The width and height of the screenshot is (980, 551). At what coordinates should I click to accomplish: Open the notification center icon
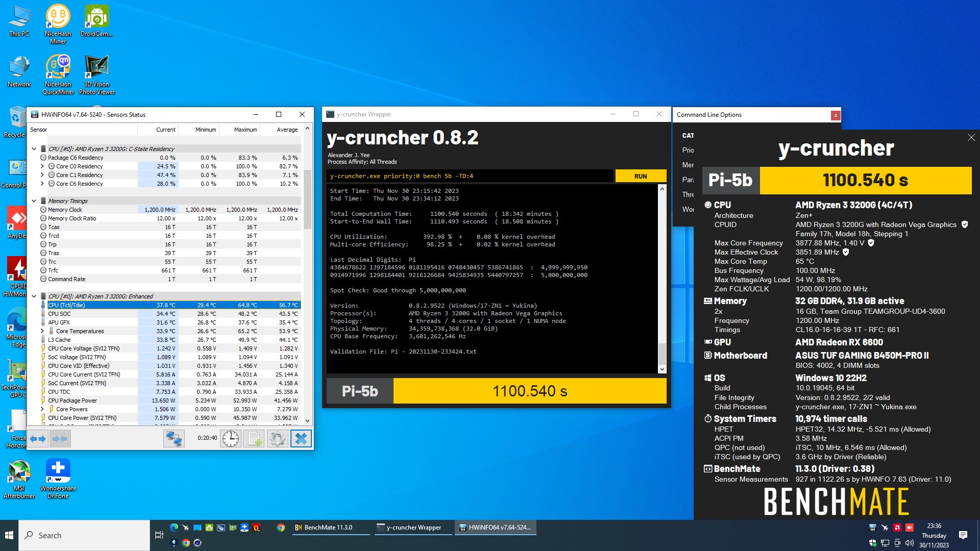pos(963,535)
